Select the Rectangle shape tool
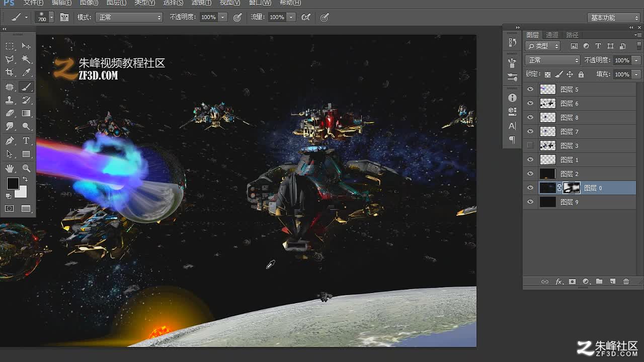 click(26, 154)
